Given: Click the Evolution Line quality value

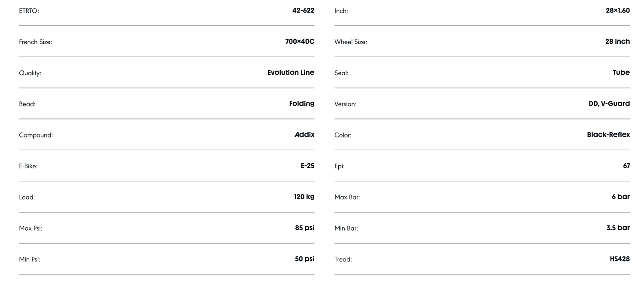Looking at the screenshot, I should click(291, 73).
